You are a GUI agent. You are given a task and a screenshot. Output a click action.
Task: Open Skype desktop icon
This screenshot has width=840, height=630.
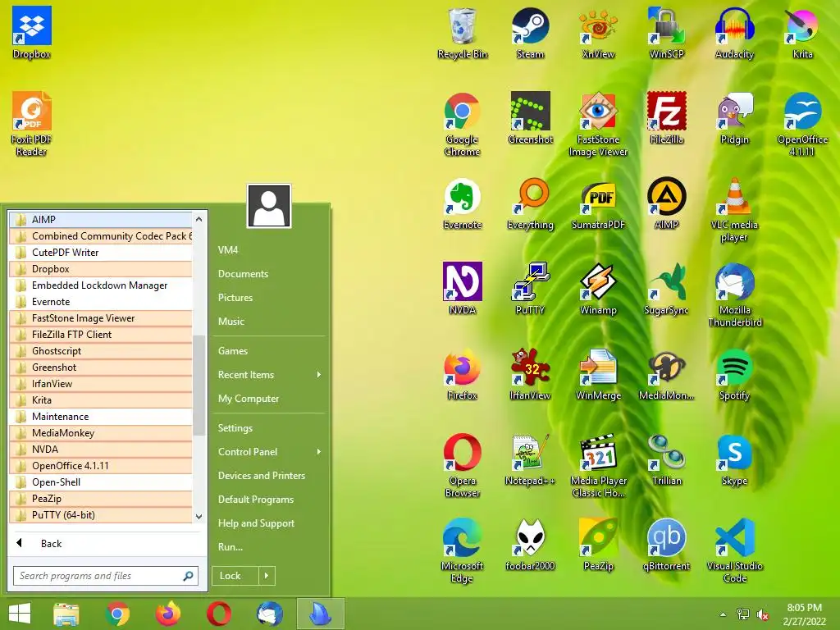click(734, 459)
